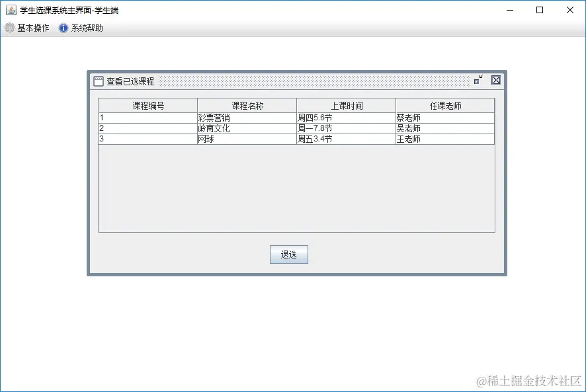Screen dimensions: 586x392
Task: Click the blue info icon beside 系统帮助
Action: pyautogui.click(x=63, y=28)
